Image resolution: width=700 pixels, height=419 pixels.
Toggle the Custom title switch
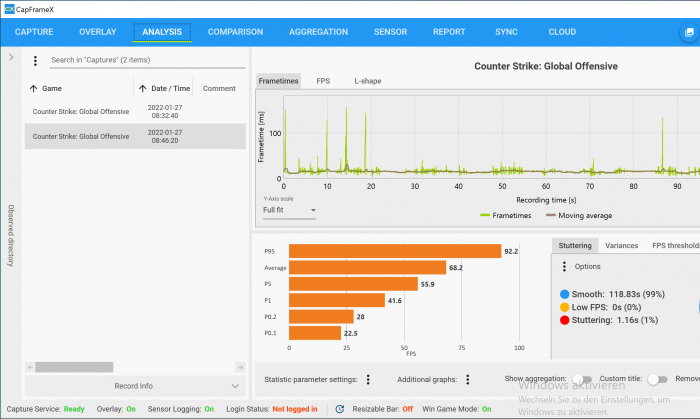coord(657,380)
